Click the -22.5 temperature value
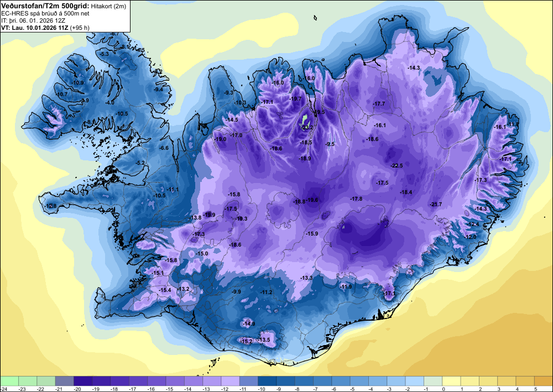 coord(397,165)
